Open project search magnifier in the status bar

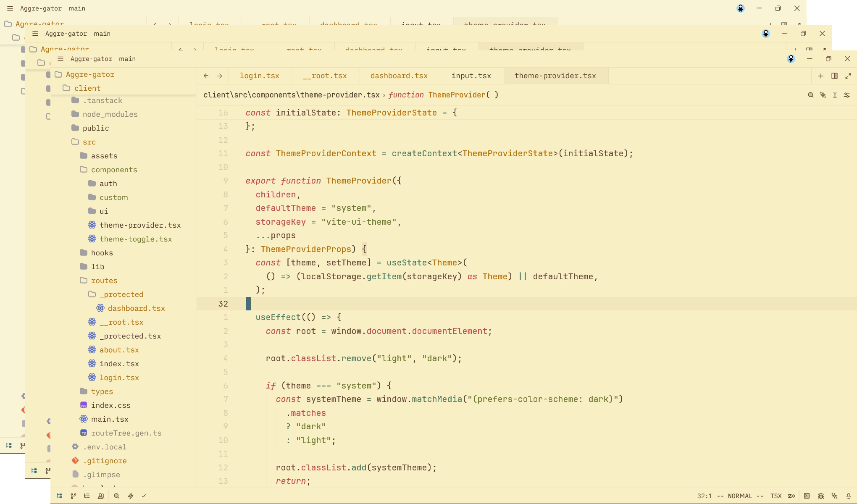(x=117, y=496)
